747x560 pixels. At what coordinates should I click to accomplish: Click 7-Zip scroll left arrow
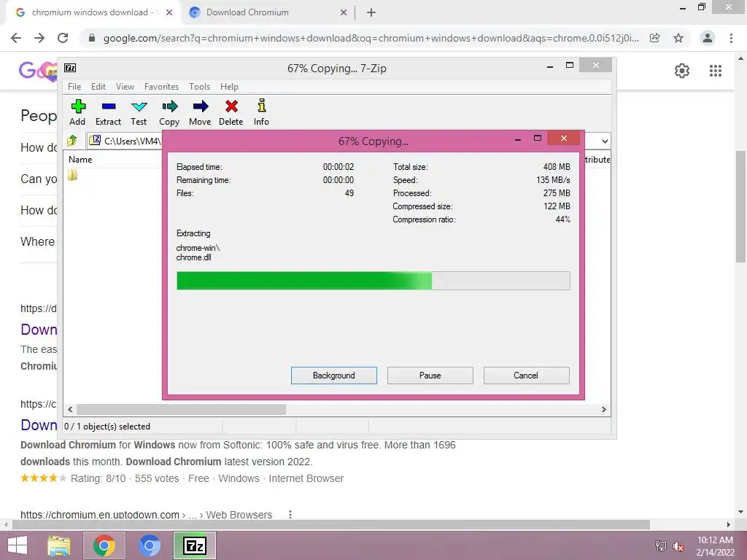pos(71,410)
